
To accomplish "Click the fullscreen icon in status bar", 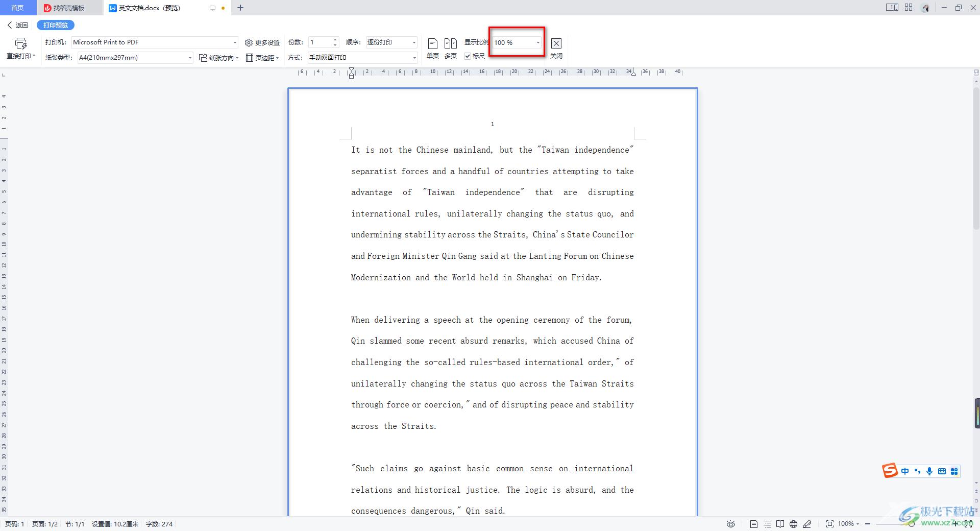I will [968, 524].
